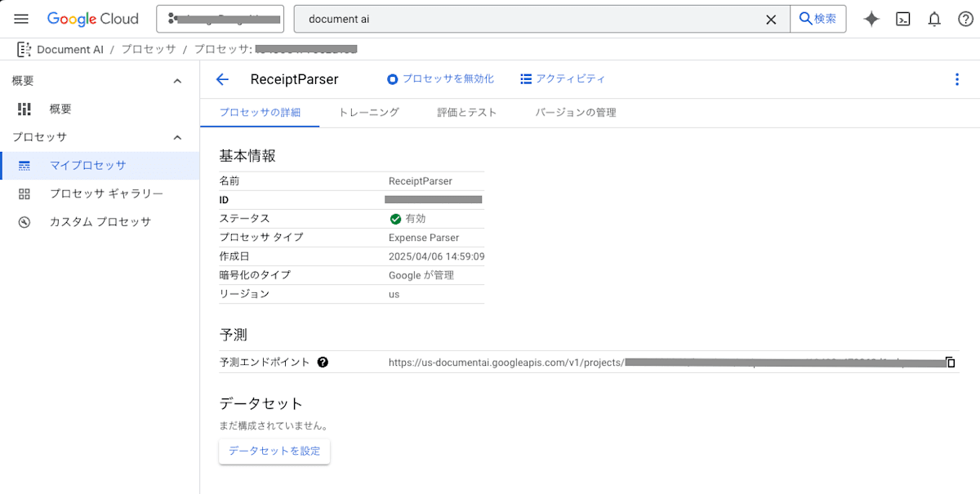Open the three-dot more options menu
This screenshot has height=494, width=980.
coord(957,79)
